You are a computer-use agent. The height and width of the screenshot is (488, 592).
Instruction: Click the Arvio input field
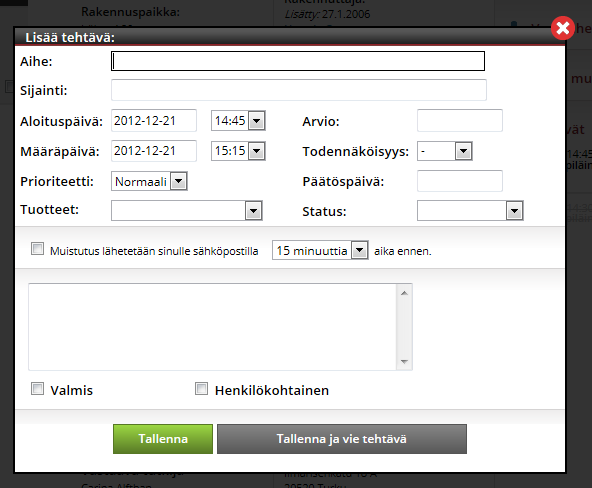coord(459,121)
